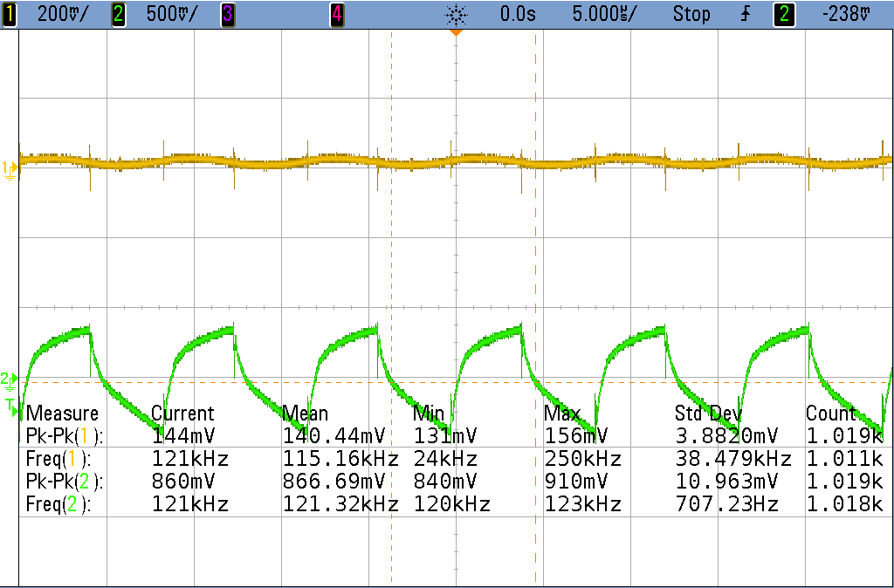894x588 pixels.
Task: Click Pk-Pk(1) min value 131mV
Action: [x=445, y=436]
